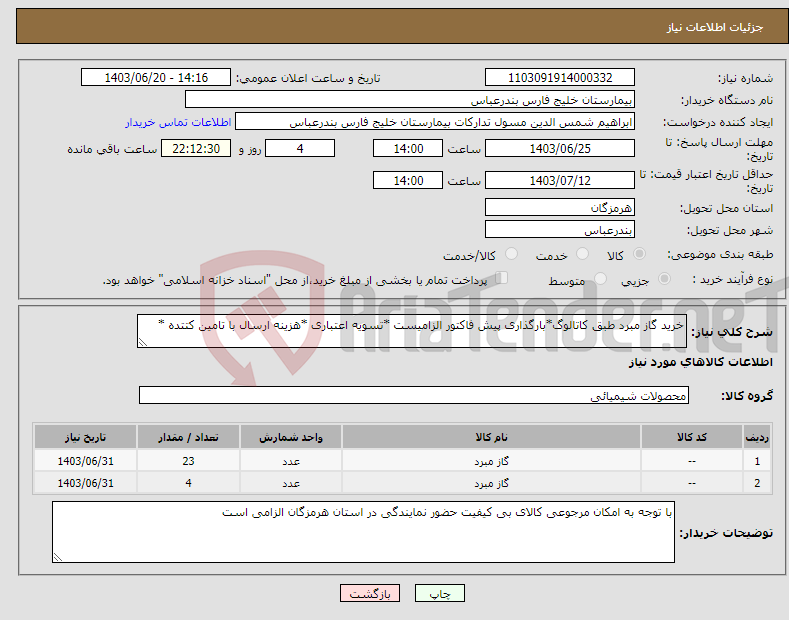Toggle the Islamic treasury payment checkbox
Image resolution: width=789 pixels, height=620 pixels.
point(502,278)
